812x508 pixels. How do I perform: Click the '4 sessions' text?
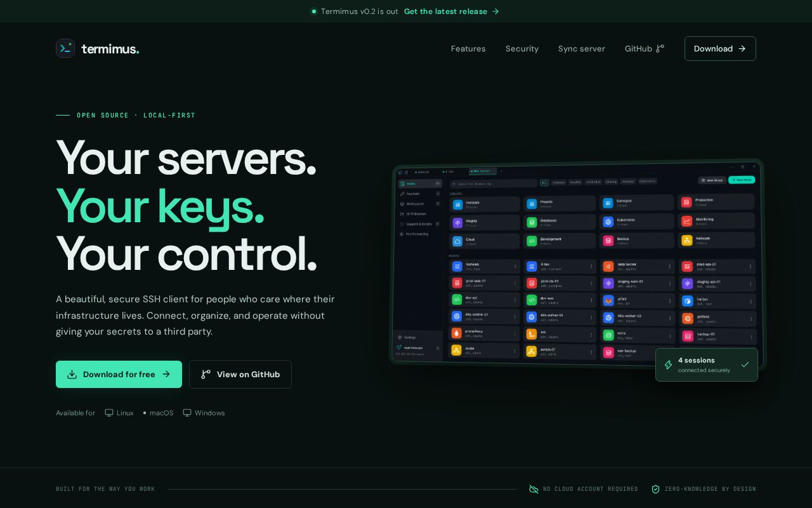(697, 360)
